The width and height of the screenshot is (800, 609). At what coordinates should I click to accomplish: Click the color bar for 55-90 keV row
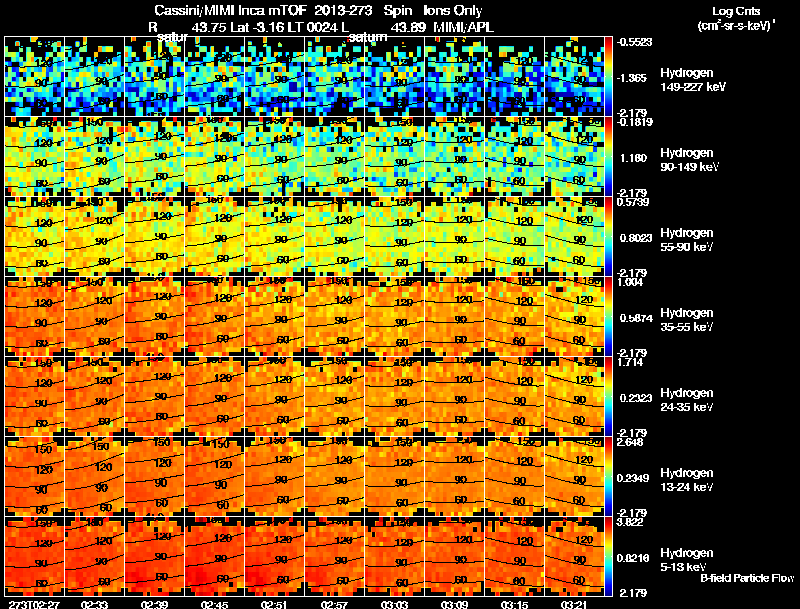point(608,236)
